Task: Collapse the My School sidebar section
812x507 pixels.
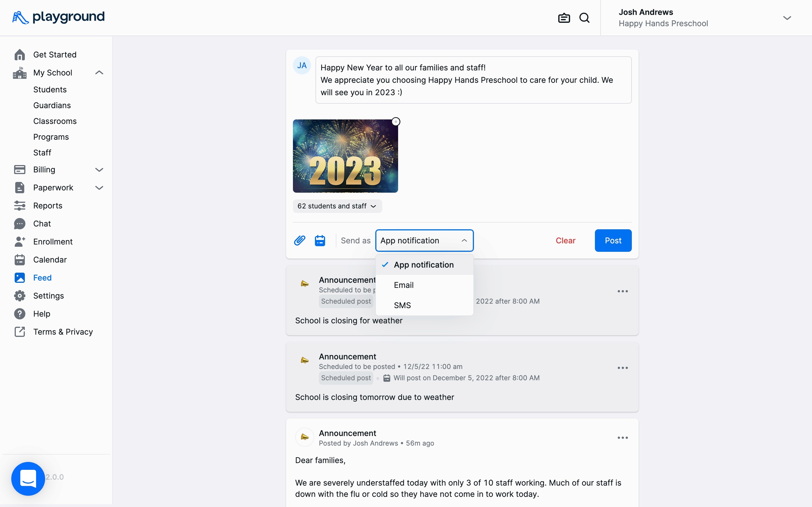Action: coord(99,73)
